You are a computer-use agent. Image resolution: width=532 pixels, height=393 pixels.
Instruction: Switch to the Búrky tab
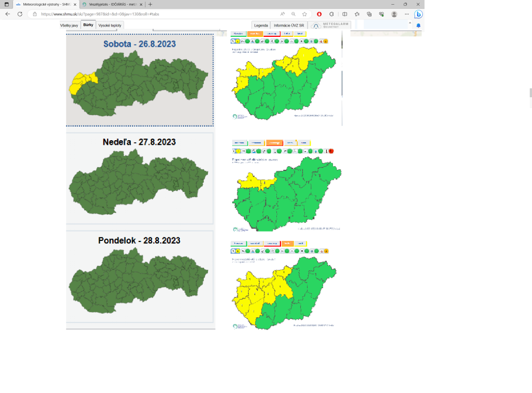pyautogui.click(x=88, y=25)
